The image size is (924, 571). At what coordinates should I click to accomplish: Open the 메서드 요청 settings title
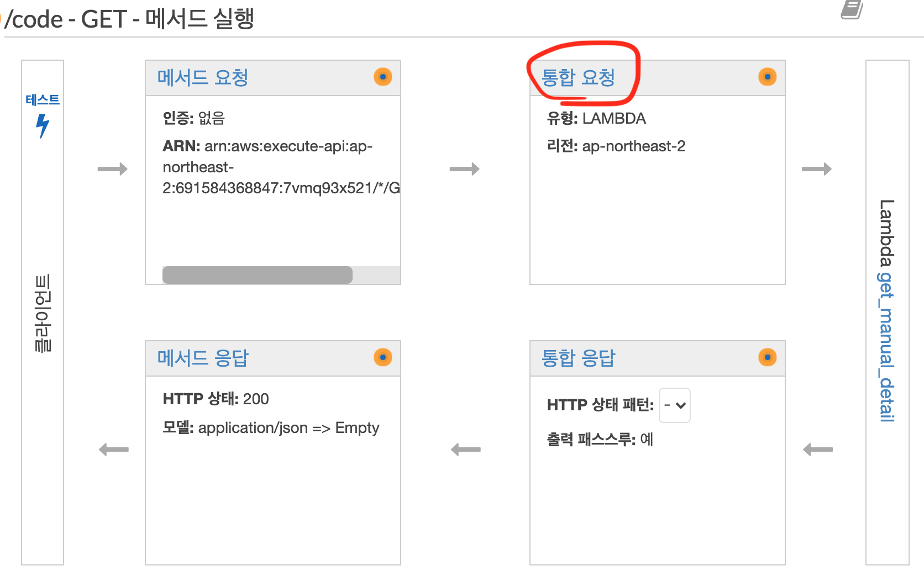click(202, 77)
